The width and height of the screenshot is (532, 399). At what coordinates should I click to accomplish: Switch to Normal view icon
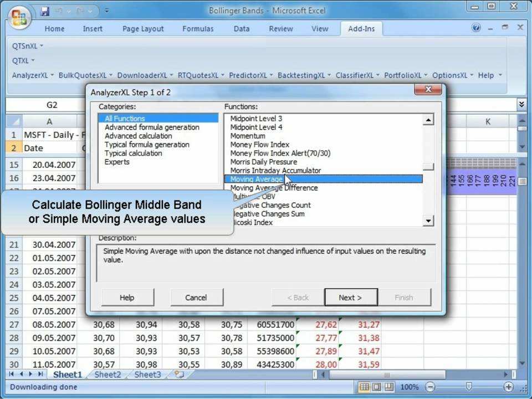point(364,387)
